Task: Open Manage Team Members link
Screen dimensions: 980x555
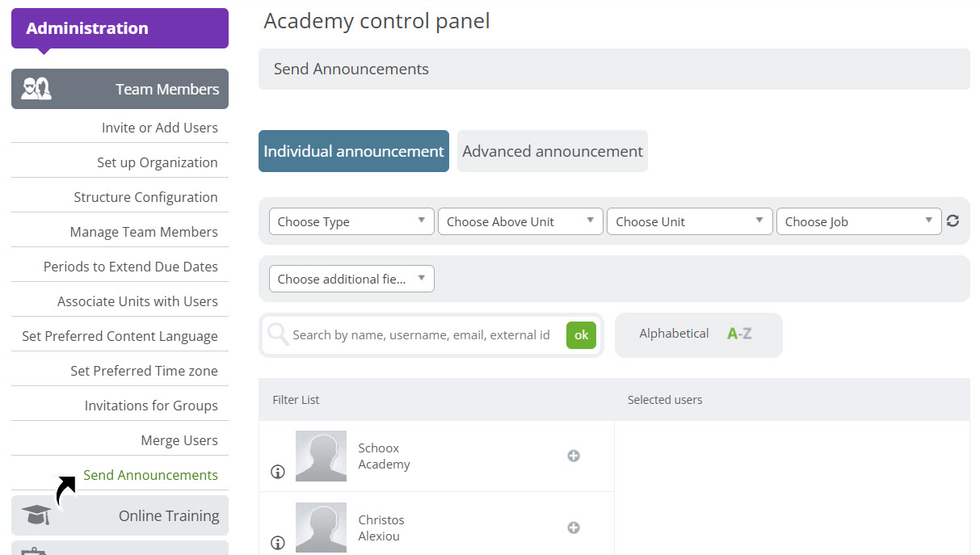Action: tap(144, 232)
